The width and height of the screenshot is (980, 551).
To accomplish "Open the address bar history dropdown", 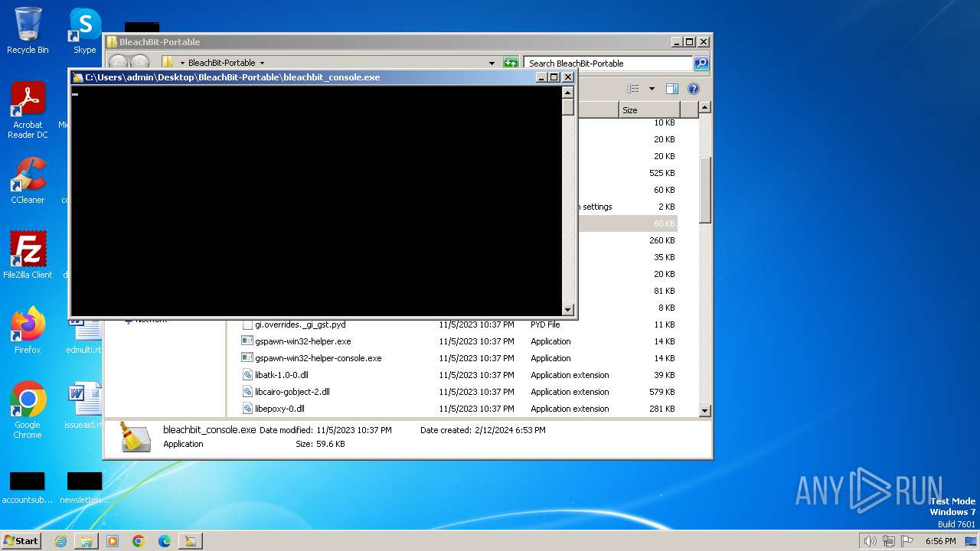I will tap(492, 63).
